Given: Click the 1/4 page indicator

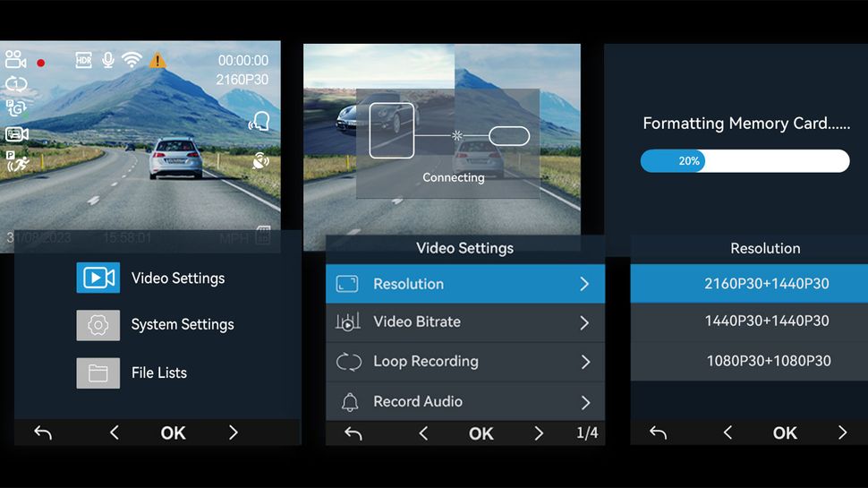Looking at the screenshot, I should (587, 432).
